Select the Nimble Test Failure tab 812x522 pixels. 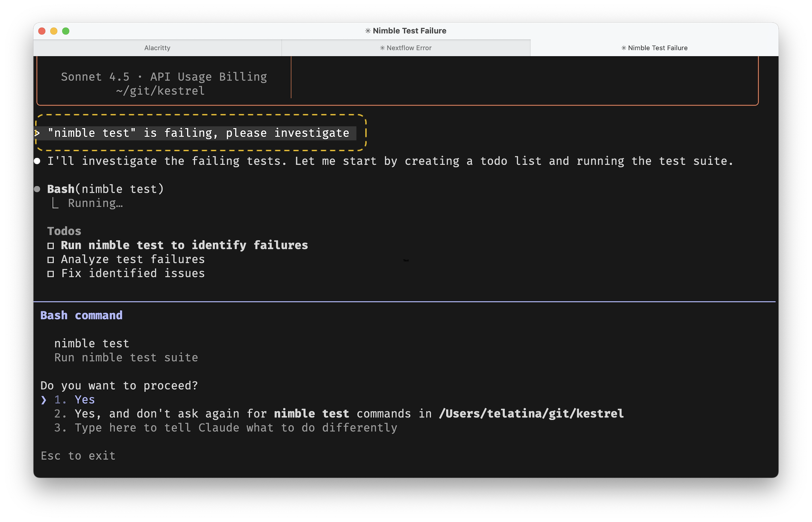tap(654, 48)
